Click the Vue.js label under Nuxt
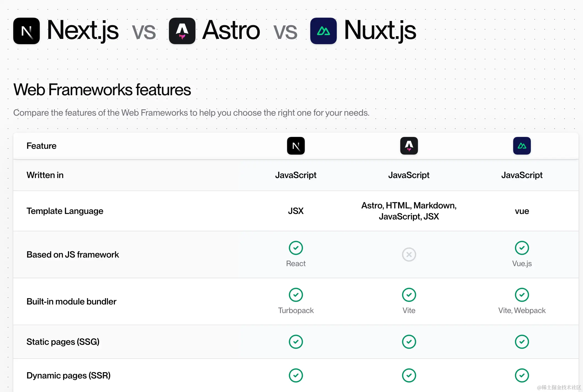The height and width of the screenshot is (392, 583). pos(522,264)
